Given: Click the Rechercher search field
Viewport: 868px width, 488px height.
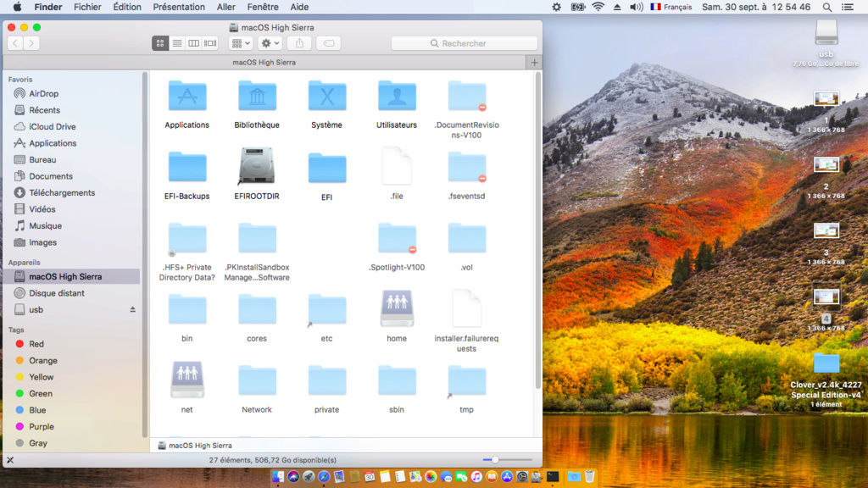Looking at the screenshot, I should 464,43.
